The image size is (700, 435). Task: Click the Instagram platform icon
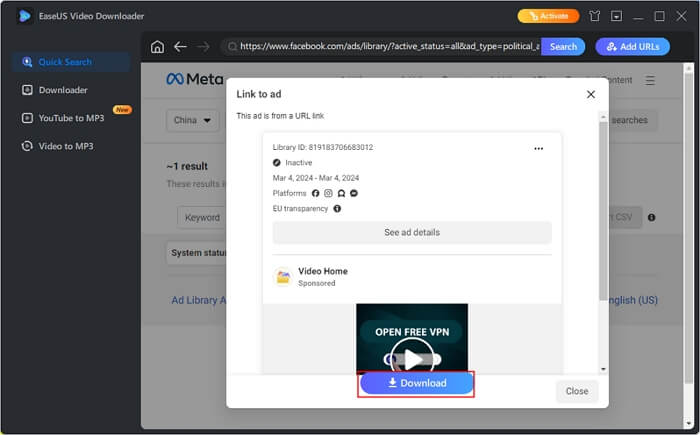[328, 193]
